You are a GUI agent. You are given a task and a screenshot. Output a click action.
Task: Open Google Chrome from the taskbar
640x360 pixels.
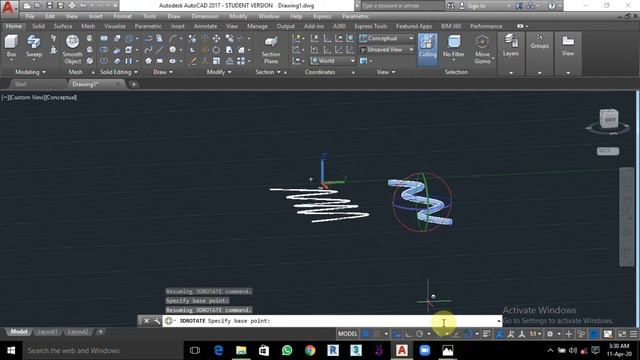(x=310, y=351)
